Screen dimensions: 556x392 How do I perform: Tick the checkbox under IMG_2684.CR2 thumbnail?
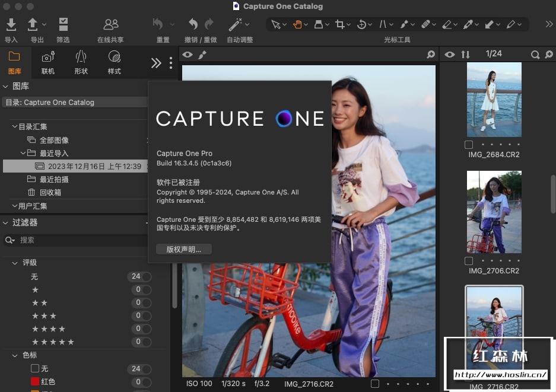click(469, 145)
